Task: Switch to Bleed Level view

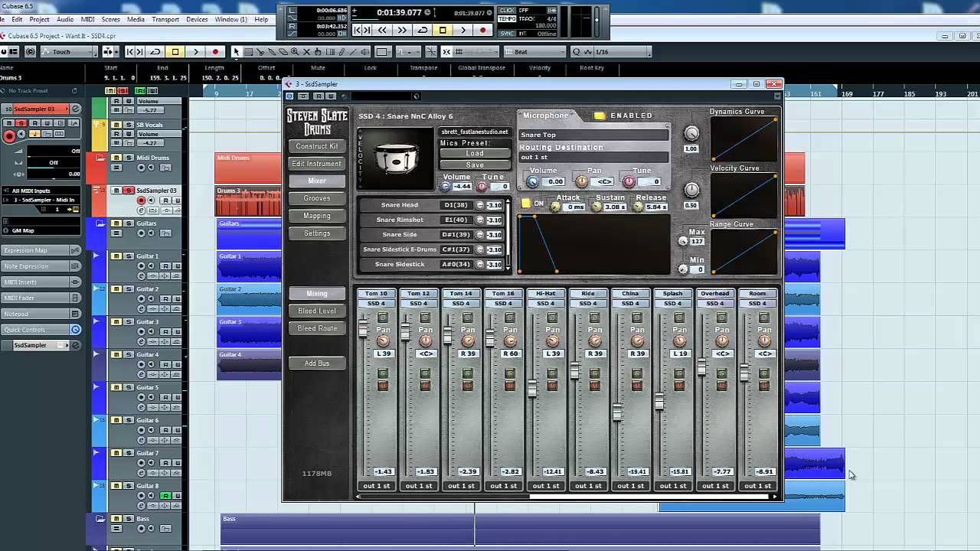Action: (x=317, y=311)
